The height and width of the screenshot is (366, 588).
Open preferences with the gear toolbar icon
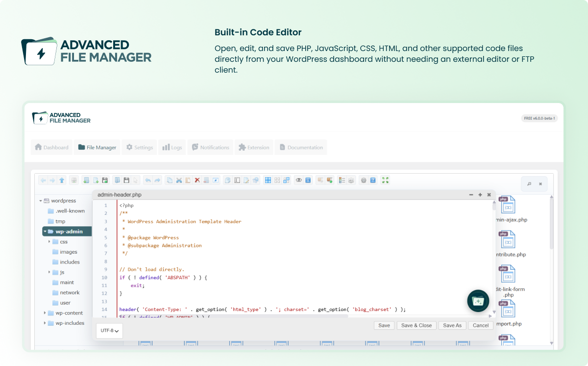(x=364, y=180)
